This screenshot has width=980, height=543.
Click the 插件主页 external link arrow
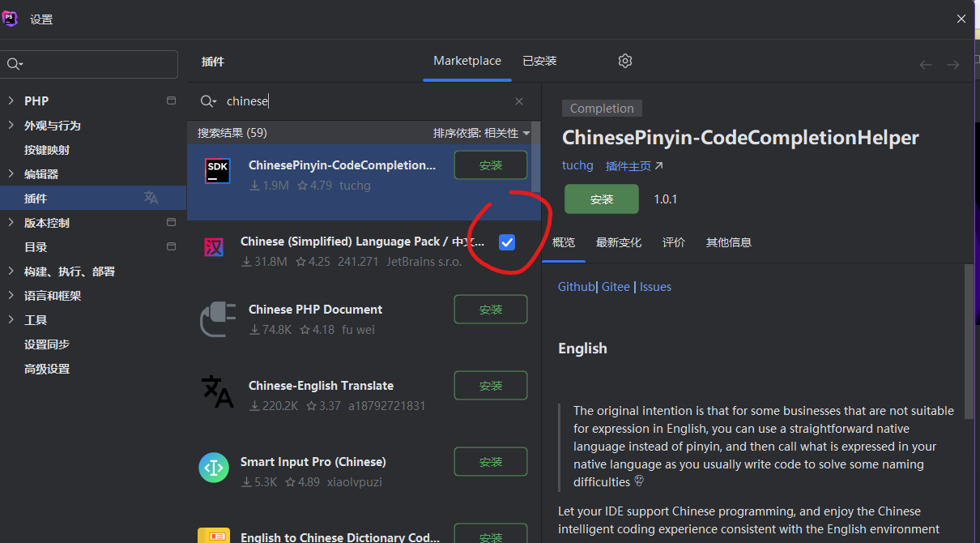pos(658,165)
